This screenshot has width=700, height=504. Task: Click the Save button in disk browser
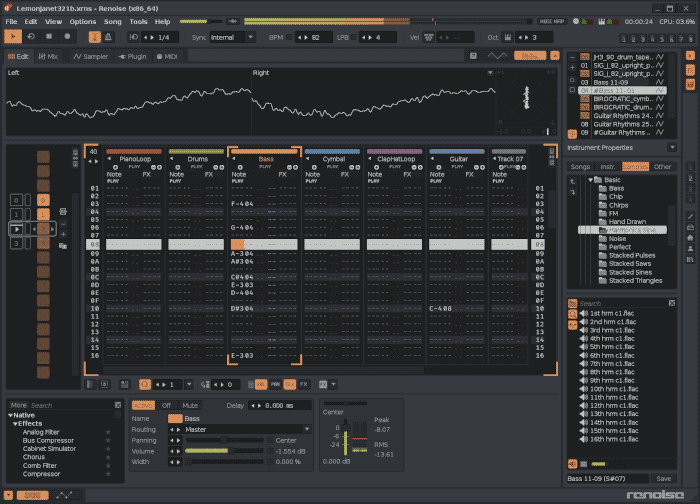coord(663,479)
